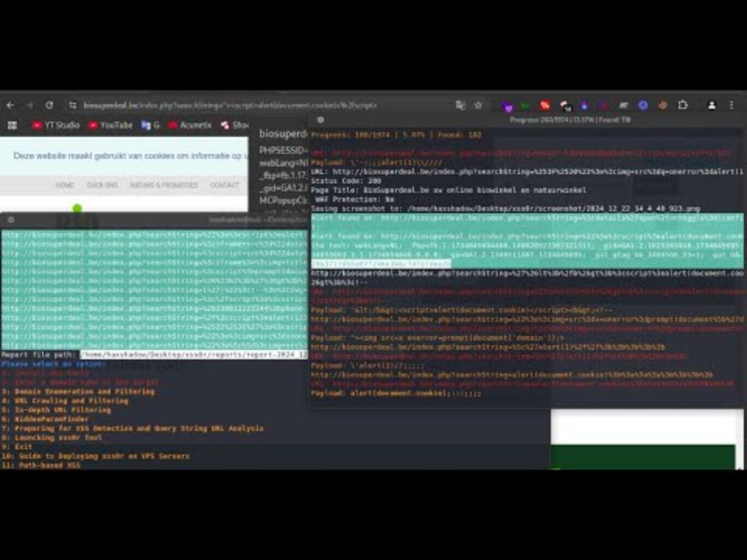Click 'Launching xss0r Tool' option line
This screenshot has height=560, width=747.
(52, 438)
